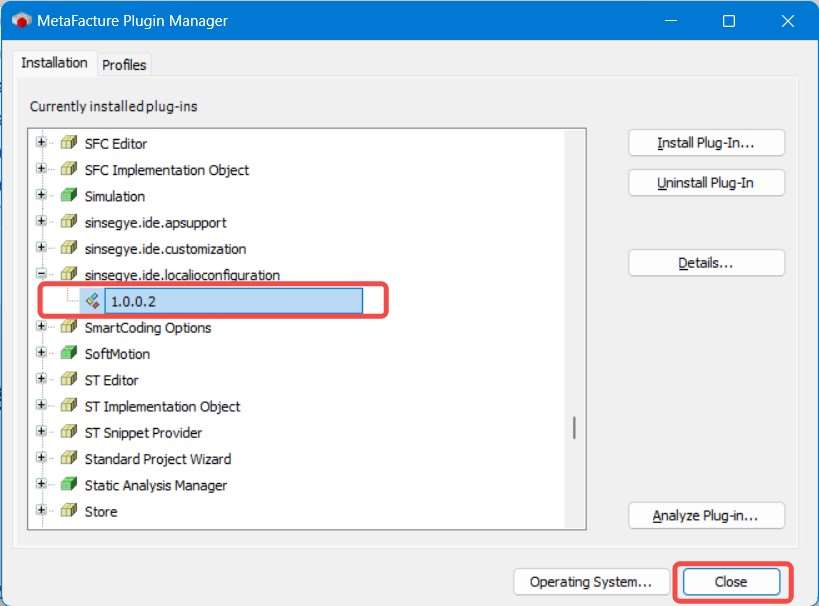Open the Installation tab
This screenshot has width=819, height=606.
[54, 63]
